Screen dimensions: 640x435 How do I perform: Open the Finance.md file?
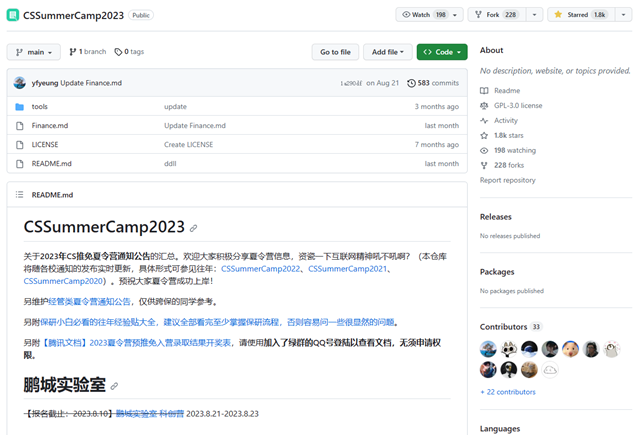(x=50, y=126)
